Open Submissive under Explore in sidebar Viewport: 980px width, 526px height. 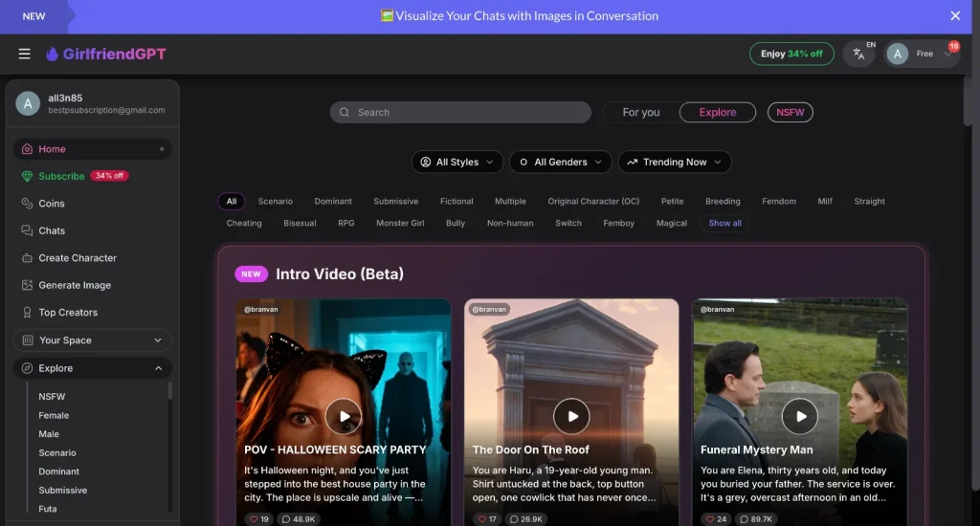pyautogui.click(x=62, y=491)
